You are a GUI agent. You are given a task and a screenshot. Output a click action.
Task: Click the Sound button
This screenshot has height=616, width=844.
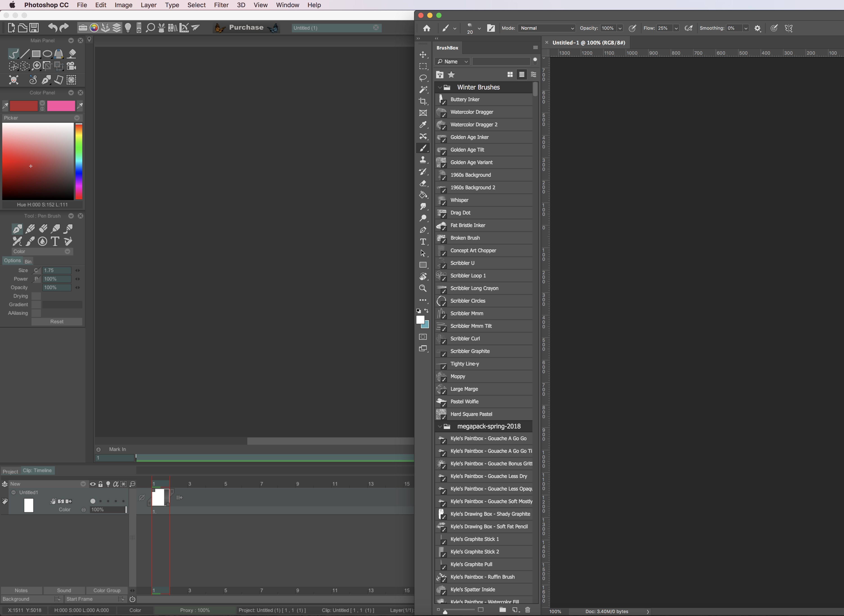point(64,590)
